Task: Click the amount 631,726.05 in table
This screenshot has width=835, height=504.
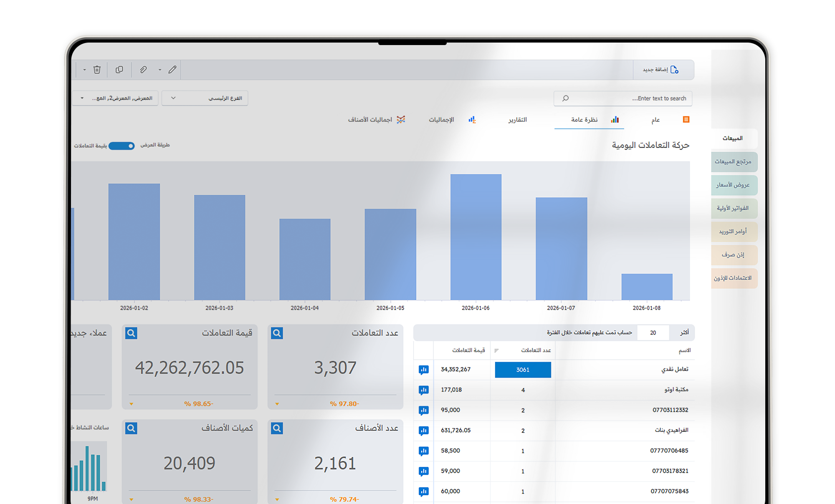Action: 455,431
